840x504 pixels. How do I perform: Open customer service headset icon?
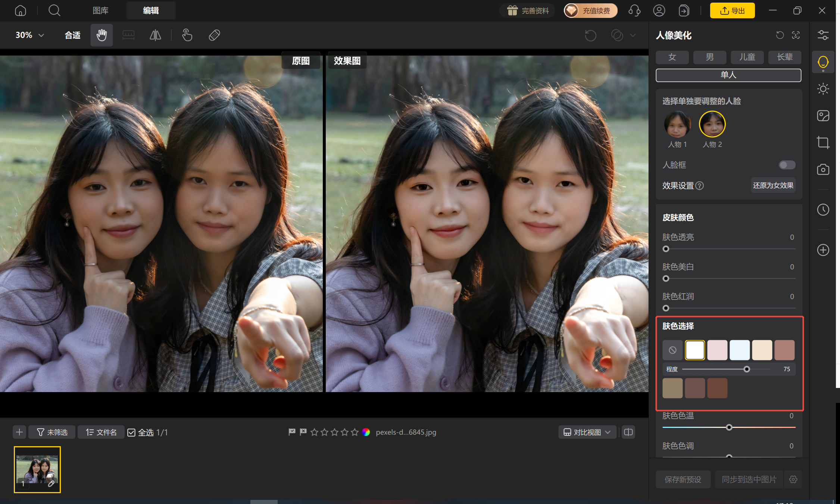pyautogui.click(x=634, y=10)
